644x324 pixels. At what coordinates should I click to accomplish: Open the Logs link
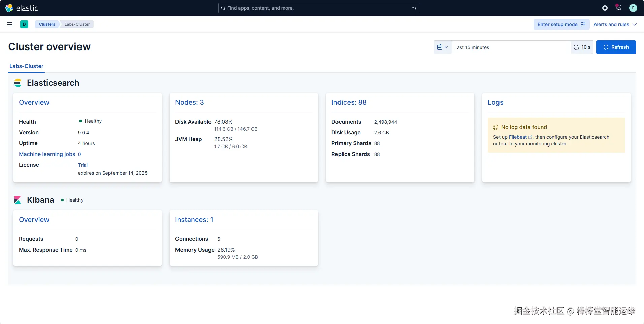(x=495, y=102)
